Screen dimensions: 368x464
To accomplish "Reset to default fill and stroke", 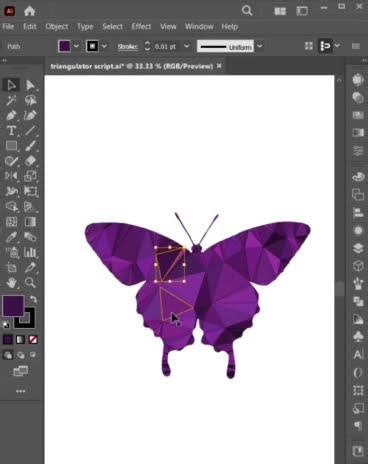I will [x=6, y=325].
